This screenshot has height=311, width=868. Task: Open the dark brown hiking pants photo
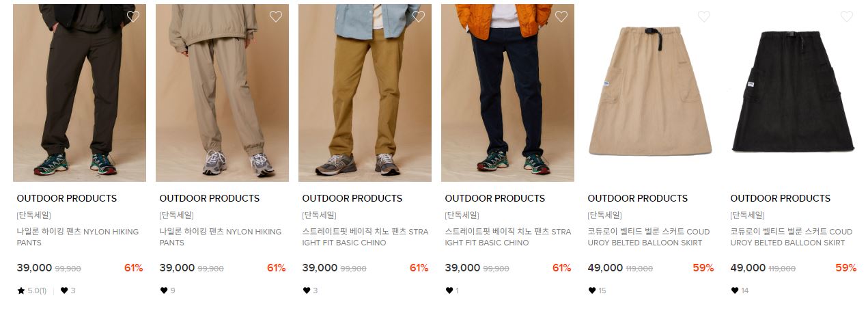[79, 93]
